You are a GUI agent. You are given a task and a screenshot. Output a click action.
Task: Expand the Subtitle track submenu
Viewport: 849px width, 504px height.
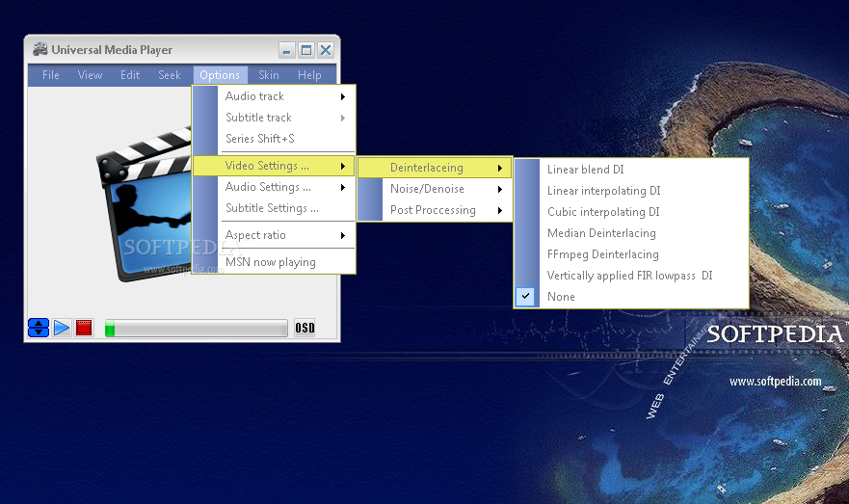[x=274, y=118]
